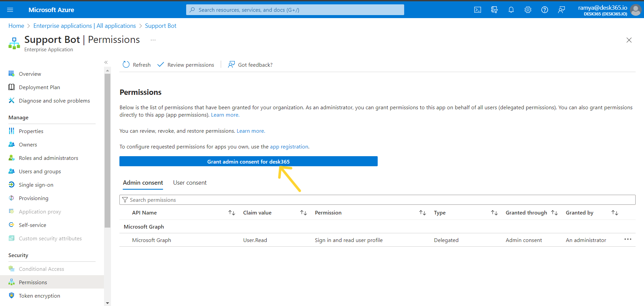
Task: Select Single sign-on in the sidebar
Action: tap(36, 185)
